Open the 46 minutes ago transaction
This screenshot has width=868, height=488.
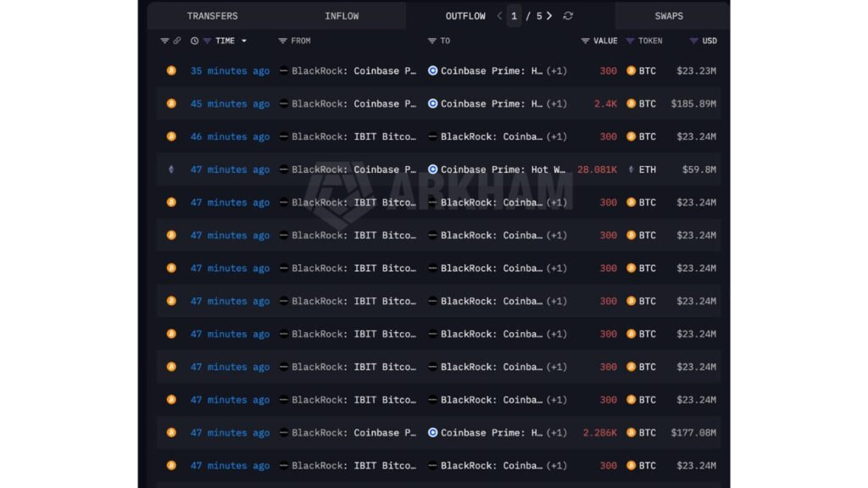(230, 136)
